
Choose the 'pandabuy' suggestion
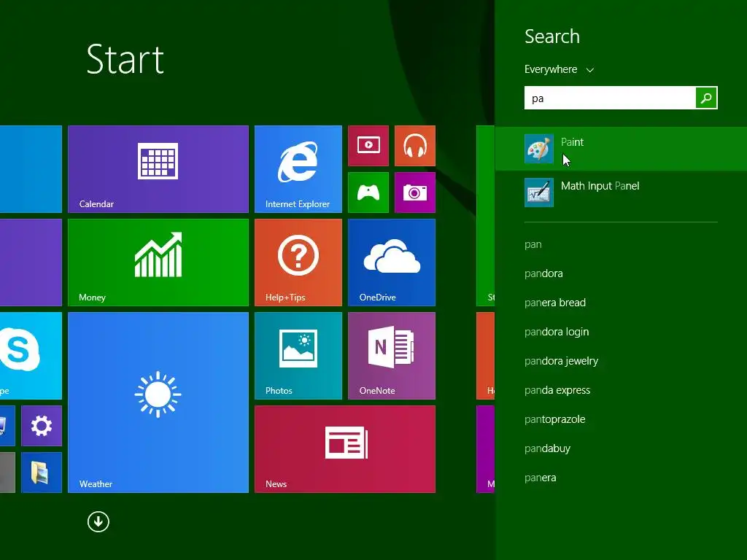547,448
